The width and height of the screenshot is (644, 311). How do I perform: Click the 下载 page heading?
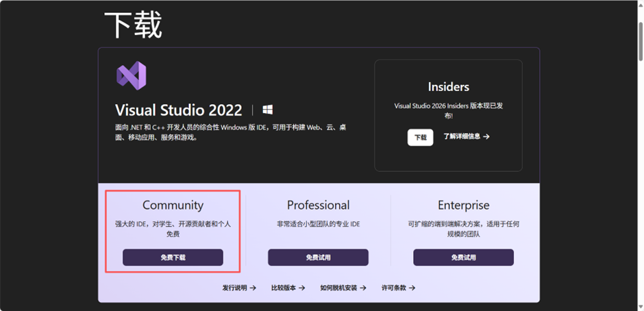click(x=133, y=25)
